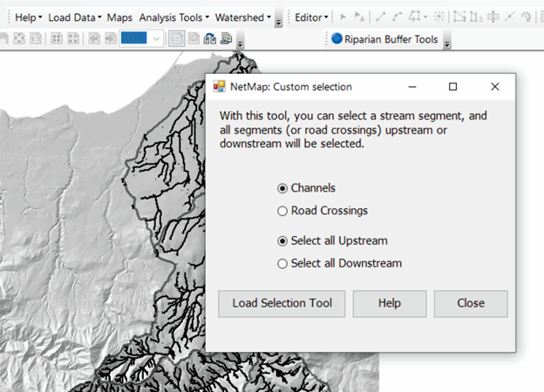Open the 100% zoom percentage dropdown

pyautogui.click(x=156, y=38)
